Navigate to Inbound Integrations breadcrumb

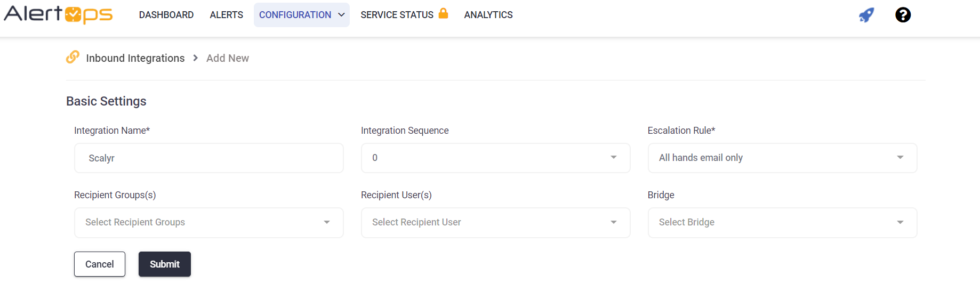point(135,58)
